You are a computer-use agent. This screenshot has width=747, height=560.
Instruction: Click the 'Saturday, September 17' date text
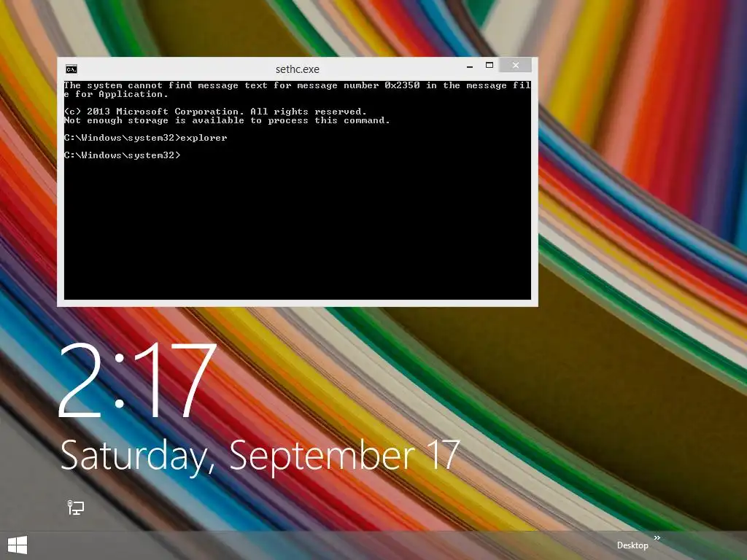260,456
